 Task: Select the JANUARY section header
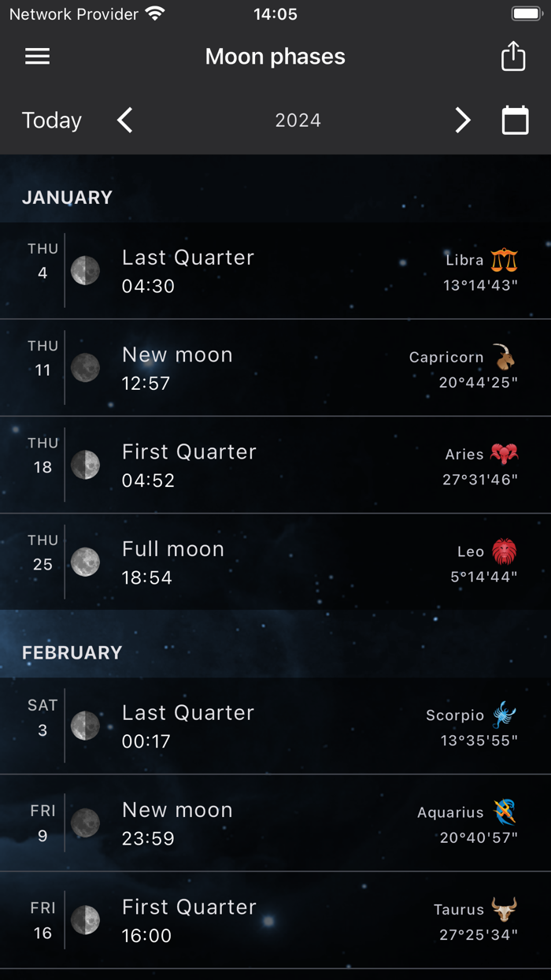click(67, 198)
